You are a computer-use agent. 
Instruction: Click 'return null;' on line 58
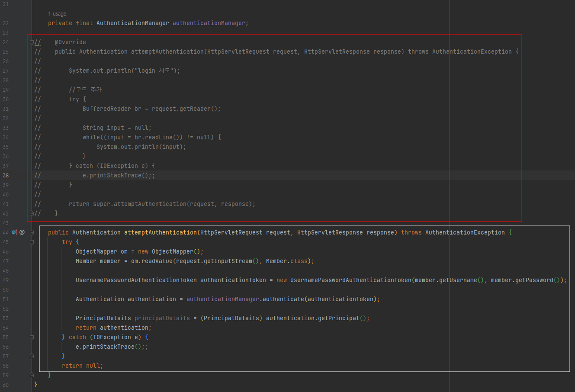(x=83, y=366)
